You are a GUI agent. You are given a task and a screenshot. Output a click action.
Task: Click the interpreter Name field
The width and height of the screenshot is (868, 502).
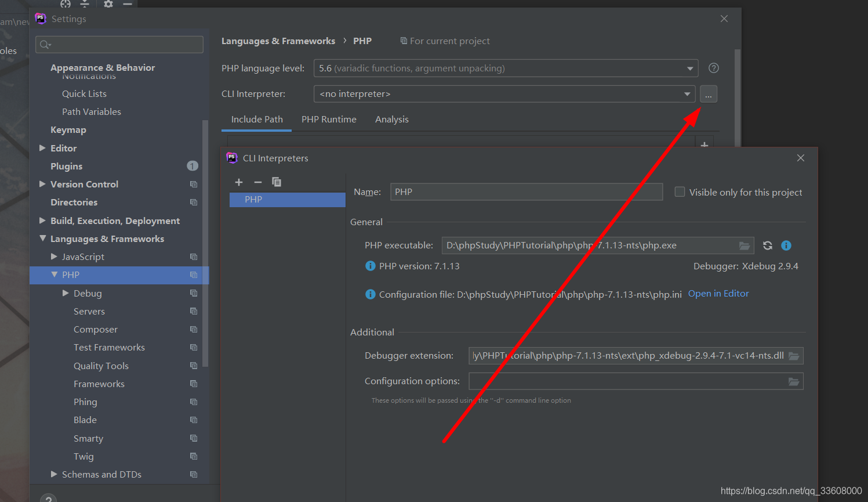[x=526, y=192]
